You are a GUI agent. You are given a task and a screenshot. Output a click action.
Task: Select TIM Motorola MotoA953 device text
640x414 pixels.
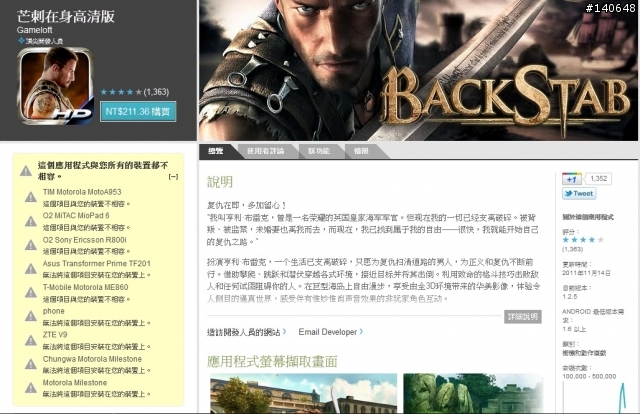pos(82,192)
